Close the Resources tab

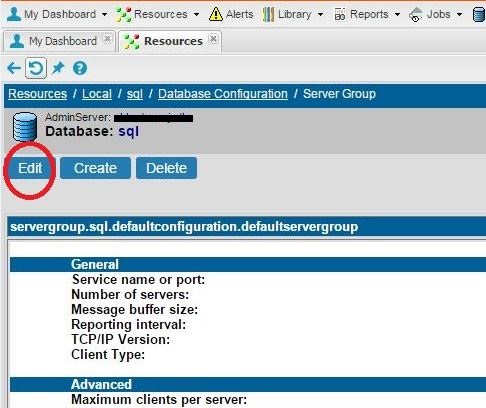[x=213, y=39]
